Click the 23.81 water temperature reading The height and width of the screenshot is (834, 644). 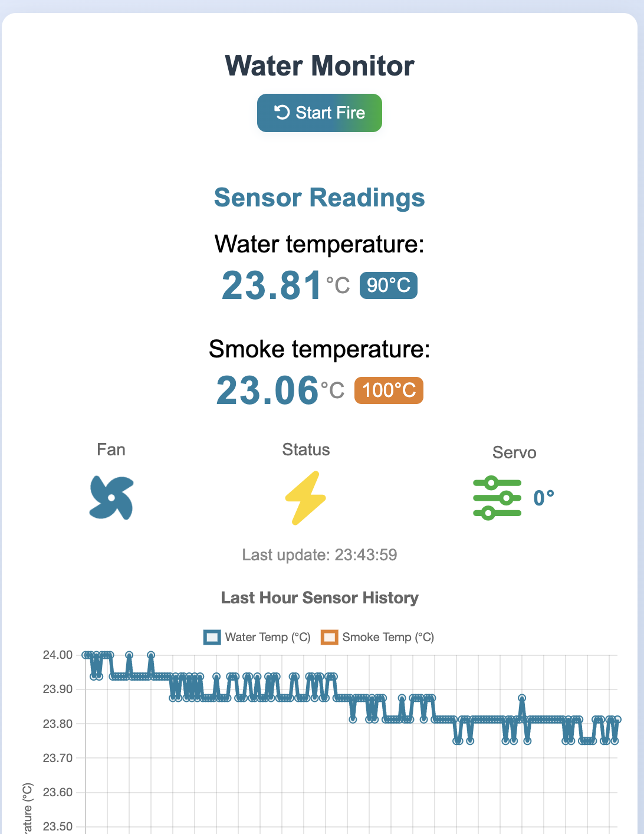click(x=272, y=285)
